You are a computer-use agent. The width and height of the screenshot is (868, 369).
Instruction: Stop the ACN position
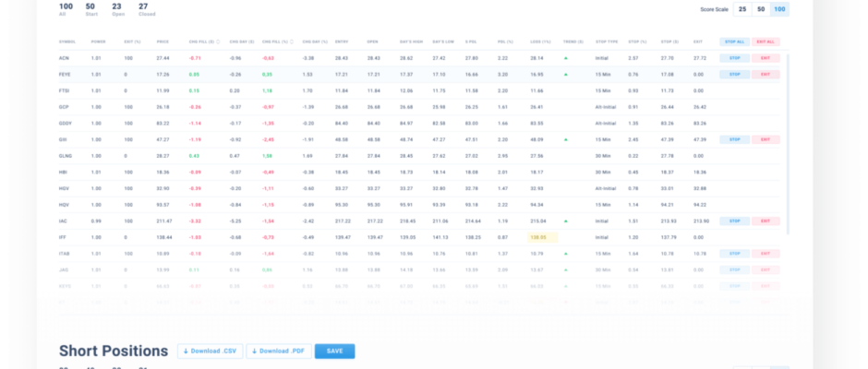pos(735,58)
